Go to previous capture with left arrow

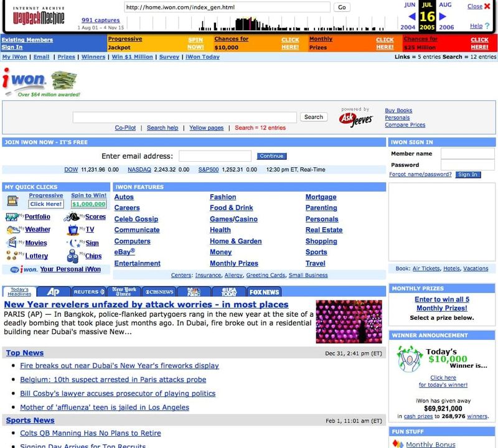click(412, 16)
